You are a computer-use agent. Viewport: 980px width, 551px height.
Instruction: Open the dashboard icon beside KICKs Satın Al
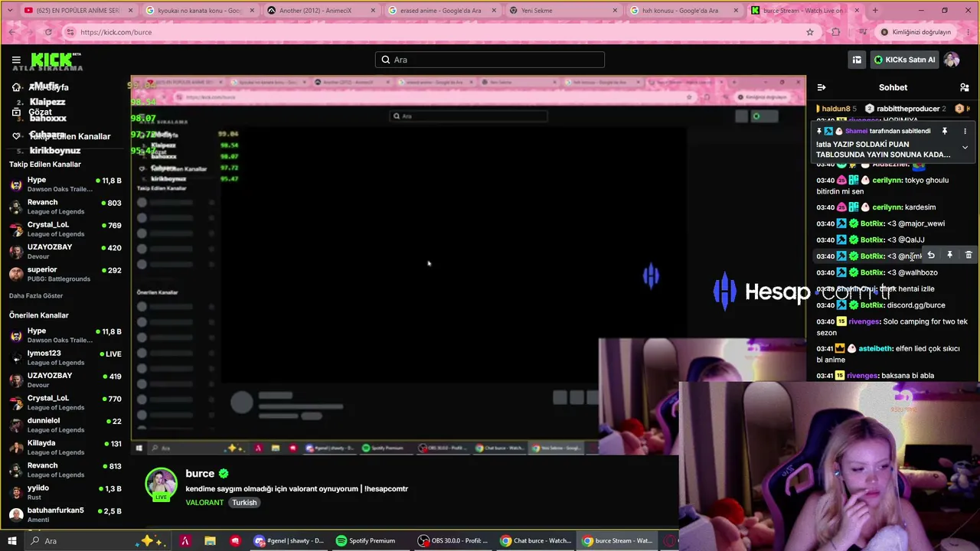pyautogui.click(x=857, y=60)
